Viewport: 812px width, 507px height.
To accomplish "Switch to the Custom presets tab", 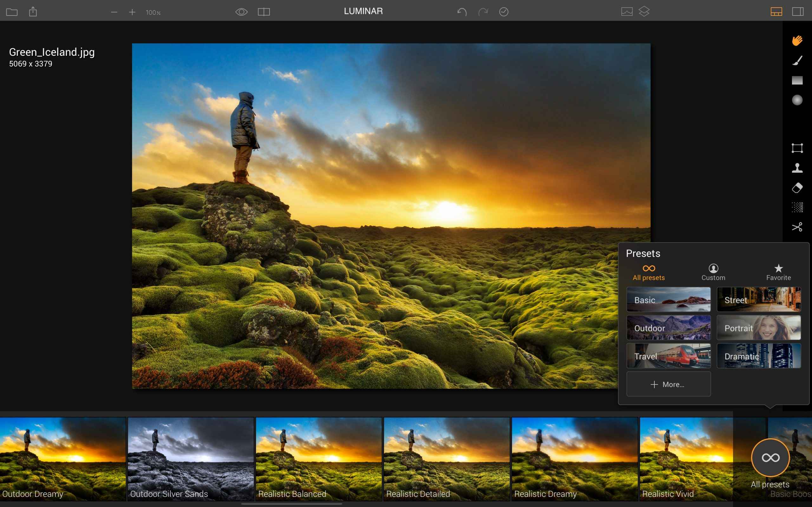I will [x=713, y=272].
